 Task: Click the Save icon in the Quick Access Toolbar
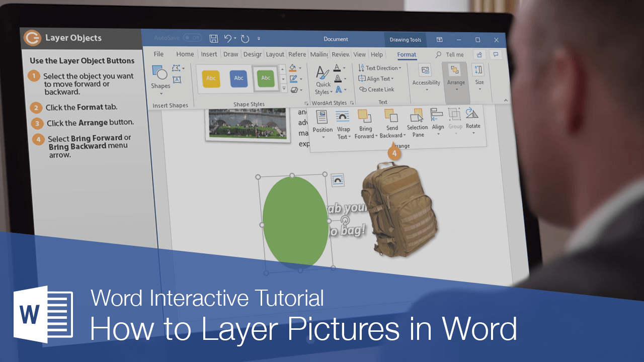(x=213, y=39)
